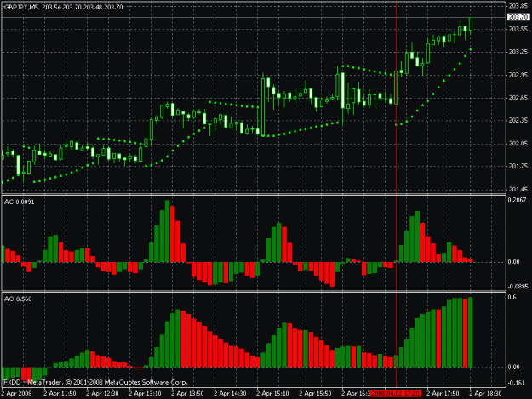Click the 201.45 price axis label
Viewport: 532px width, 399px height.
pyautogui.click(x=518, y=189)
